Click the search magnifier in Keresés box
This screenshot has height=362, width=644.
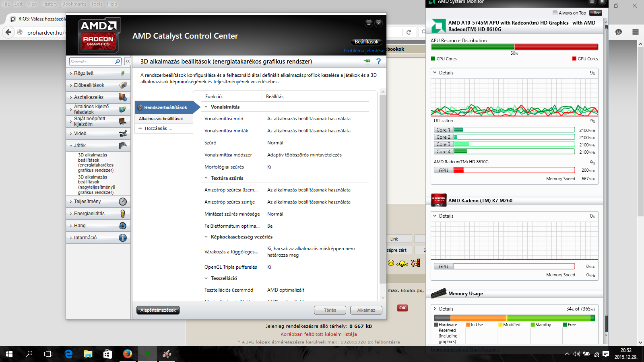(x=118, y=62)
